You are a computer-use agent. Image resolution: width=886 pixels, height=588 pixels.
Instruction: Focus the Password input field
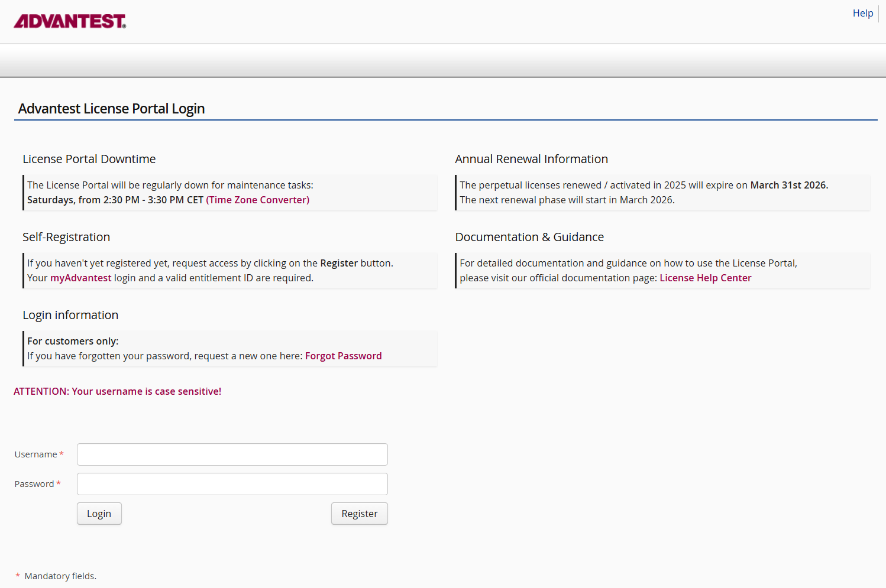coord(232,484)
